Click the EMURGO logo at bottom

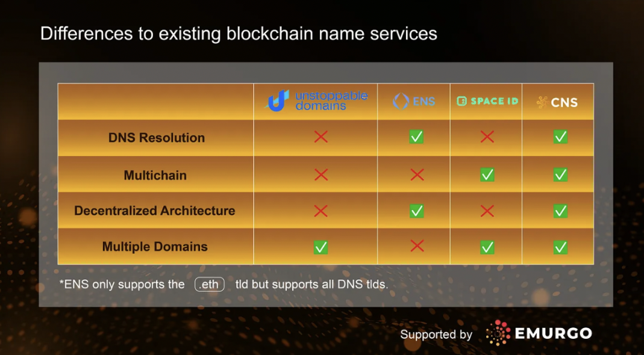[539, 333]
